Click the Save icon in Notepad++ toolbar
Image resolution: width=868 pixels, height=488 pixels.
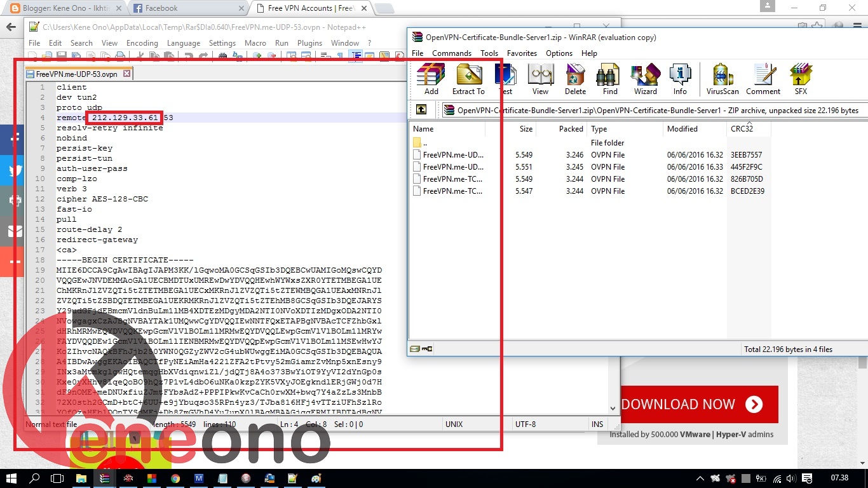[62, 55]
